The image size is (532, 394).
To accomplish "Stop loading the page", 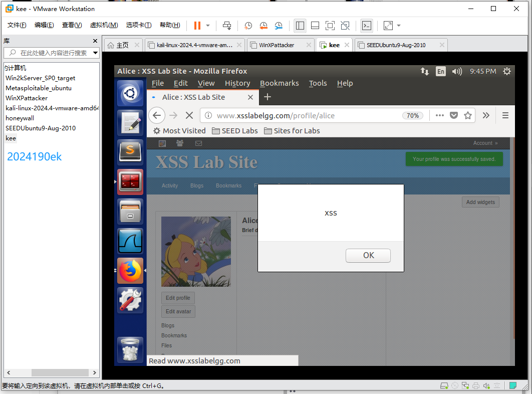I will (x=189, y=115).
